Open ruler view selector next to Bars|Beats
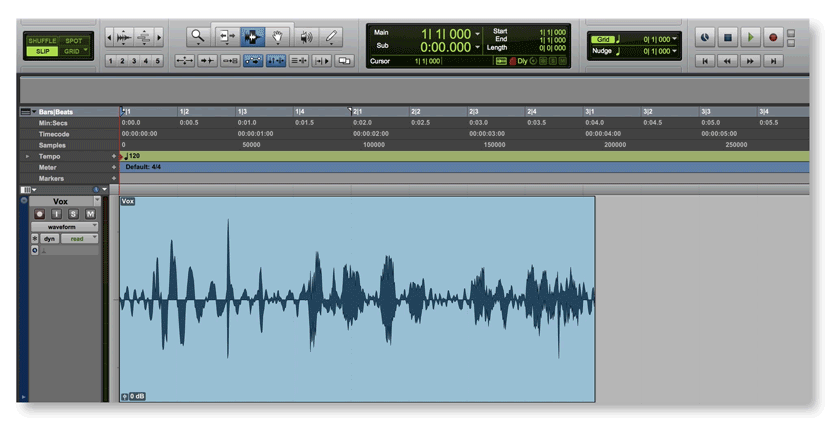The width and height of the screenshot is (840, 431). pyautogui.click(x=28, y=112)
